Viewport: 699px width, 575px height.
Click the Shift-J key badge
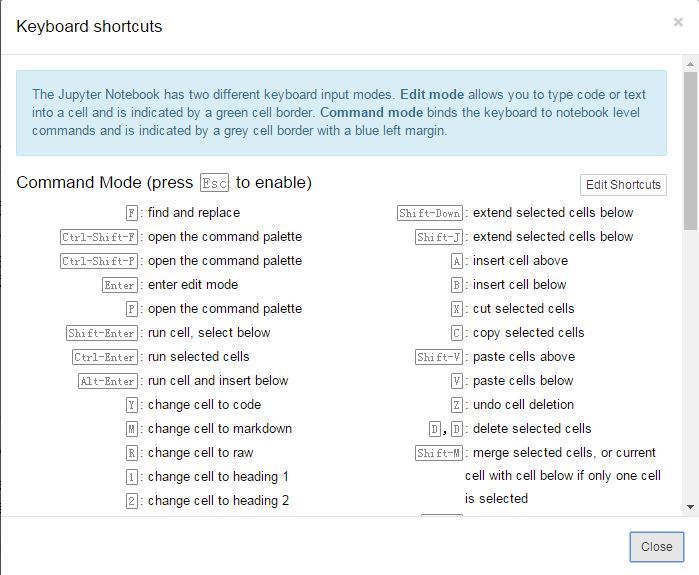coord(439,237)
